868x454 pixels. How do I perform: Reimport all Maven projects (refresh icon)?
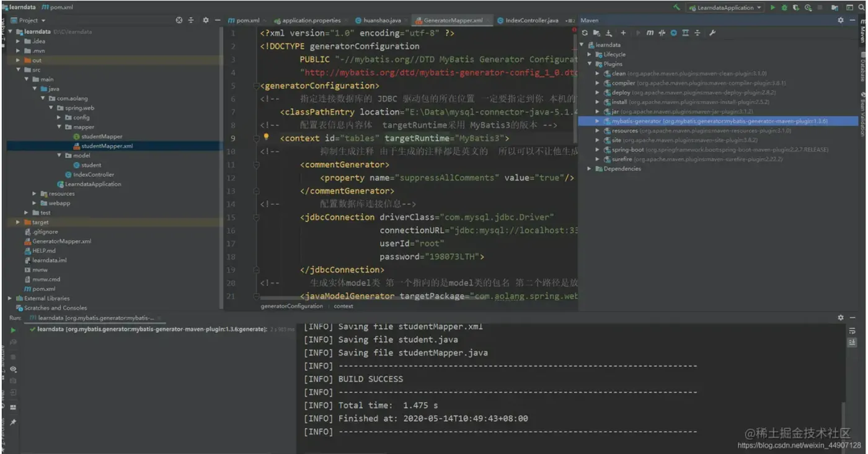585,33
